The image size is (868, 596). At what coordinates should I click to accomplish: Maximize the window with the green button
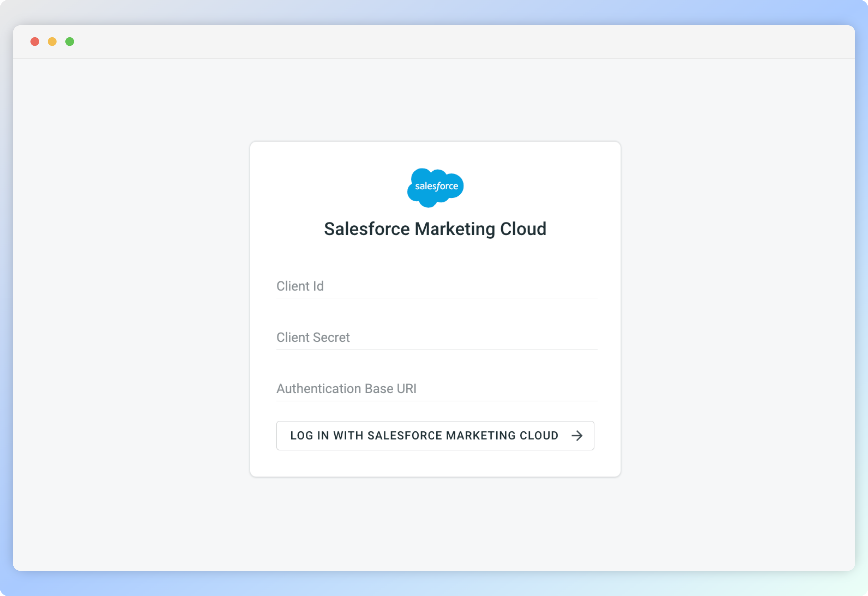click(x=70, y=42)
